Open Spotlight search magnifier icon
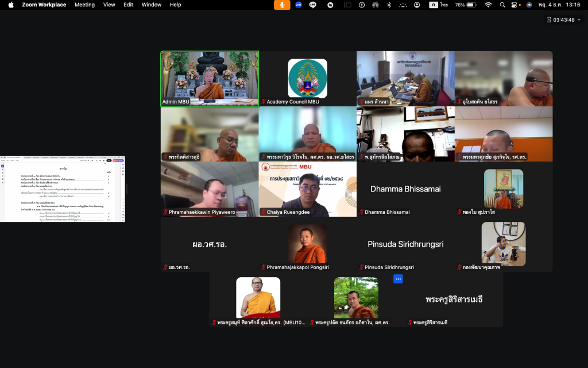 502,5
